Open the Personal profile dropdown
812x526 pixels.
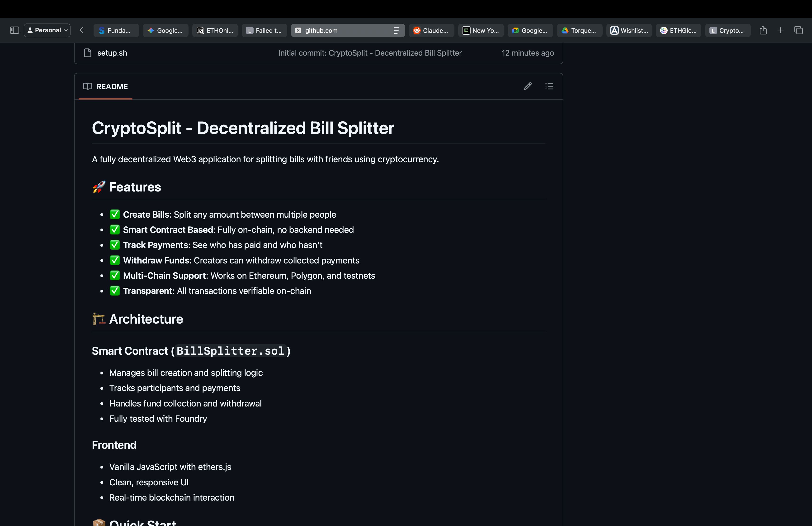(47, 30)
